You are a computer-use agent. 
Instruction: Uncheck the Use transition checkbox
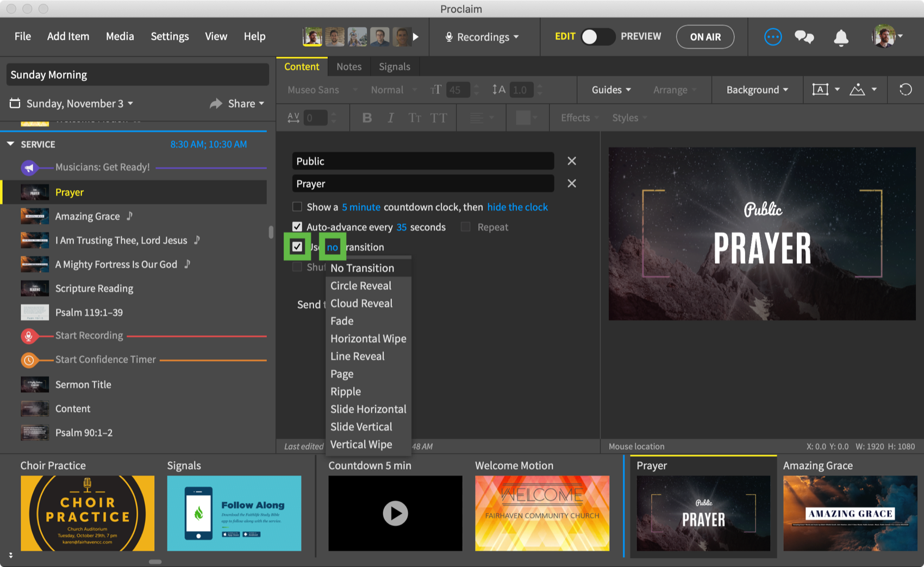click(x=297, y=247)
